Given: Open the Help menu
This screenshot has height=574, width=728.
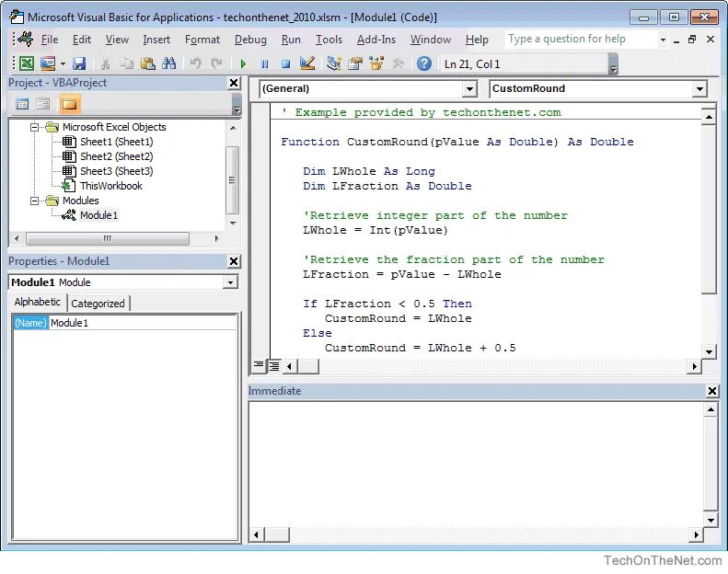Looking at the screenshot, I should click(477, 40).
